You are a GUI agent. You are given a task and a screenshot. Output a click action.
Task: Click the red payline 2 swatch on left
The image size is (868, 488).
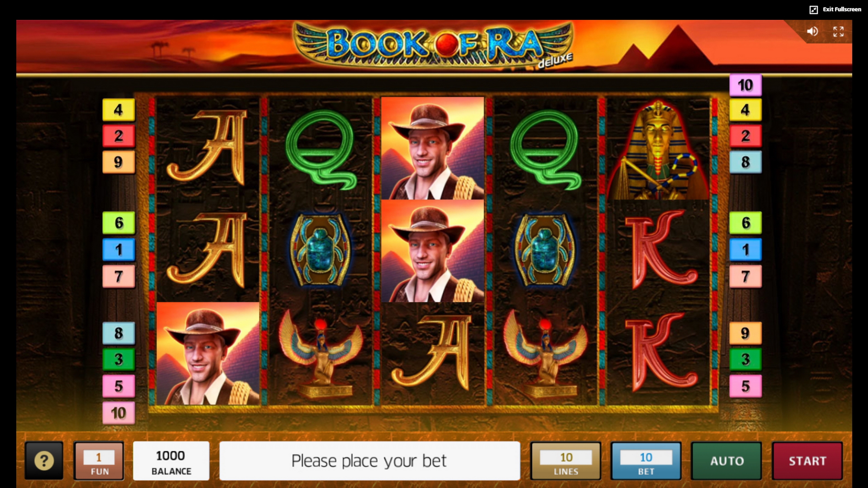[x=119, y=136]
